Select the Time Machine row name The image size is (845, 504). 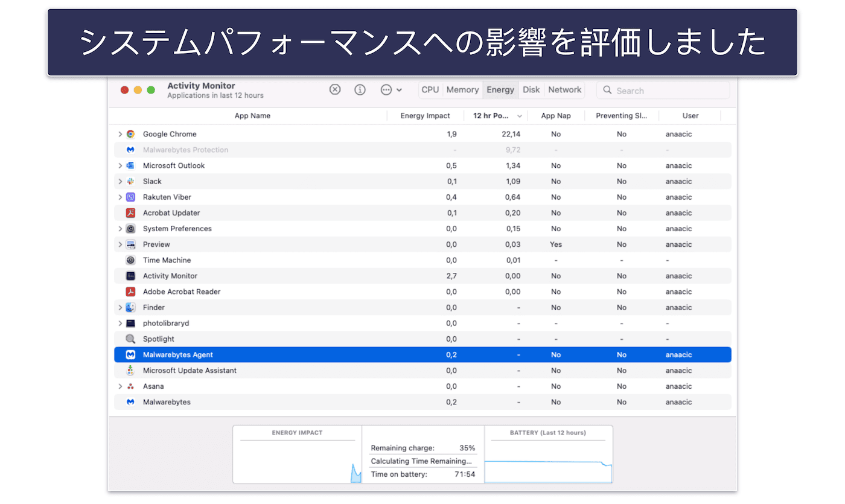[167, 260]
